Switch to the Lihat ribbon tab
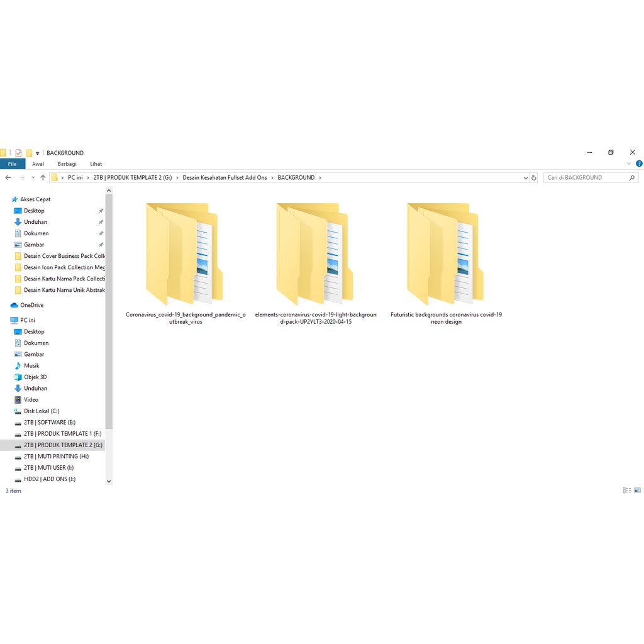This screenshot has width=644, height=644. click(x=96, y=164)
